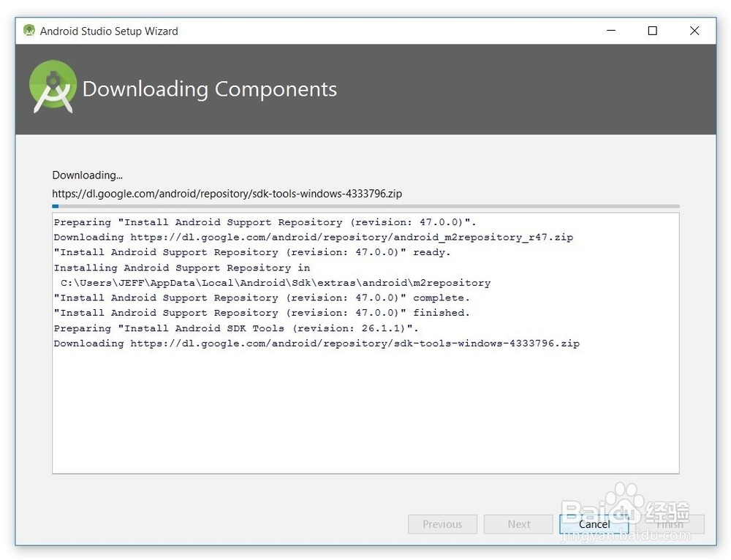Minimize the Setup Wizard window
The width and height of the screenshot is (731, 560).
point(611,31)
